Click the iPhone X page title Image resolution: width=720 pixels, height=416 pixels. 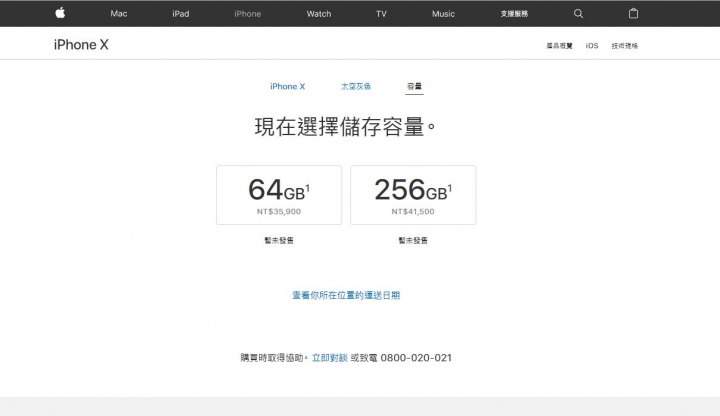point(81,45)
